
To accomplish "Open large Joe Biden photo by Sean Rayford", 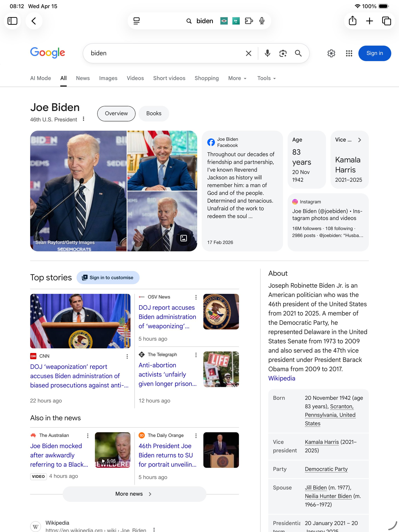I will pos(78,191).
